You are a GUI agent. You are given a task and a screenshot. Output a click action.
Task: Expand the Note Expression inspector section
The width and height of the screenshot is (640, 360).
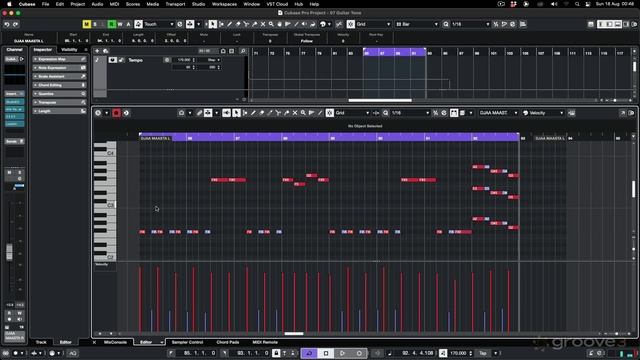[60, 68]
